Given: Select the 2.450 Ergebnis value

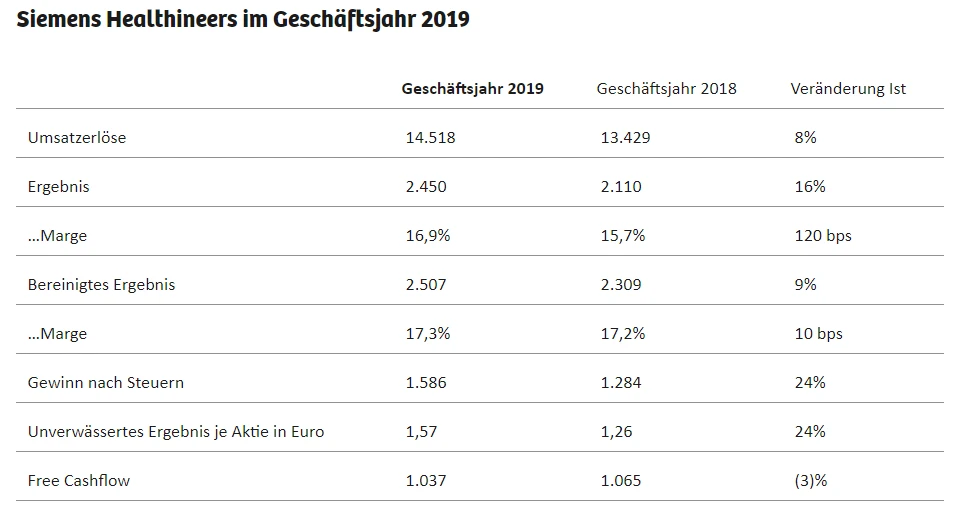Looking at the screenshot, I should 425,186.
